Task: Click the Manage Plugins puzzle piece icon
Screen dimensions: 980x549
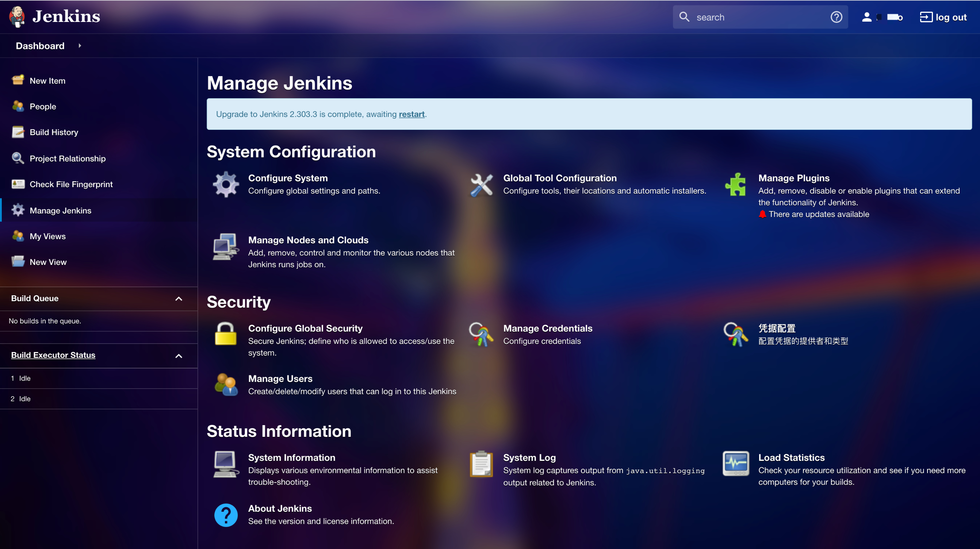Action: click(x=736, y=185)
